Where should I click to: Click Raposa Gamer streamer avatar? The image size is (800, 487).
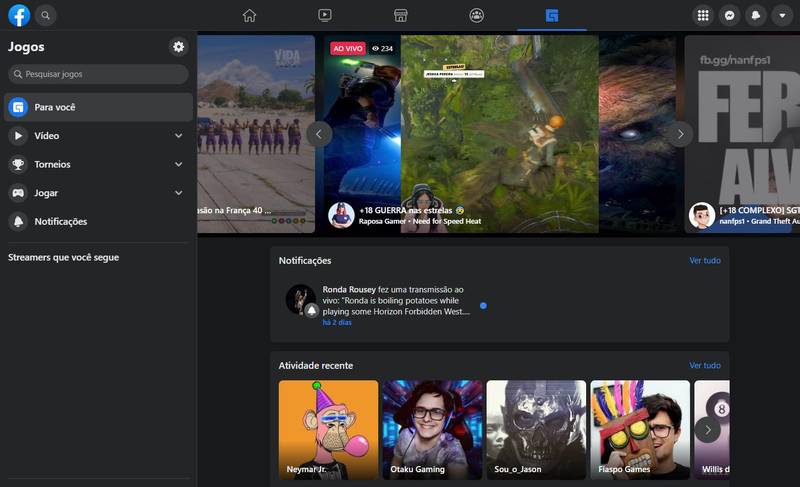[341, 215]
